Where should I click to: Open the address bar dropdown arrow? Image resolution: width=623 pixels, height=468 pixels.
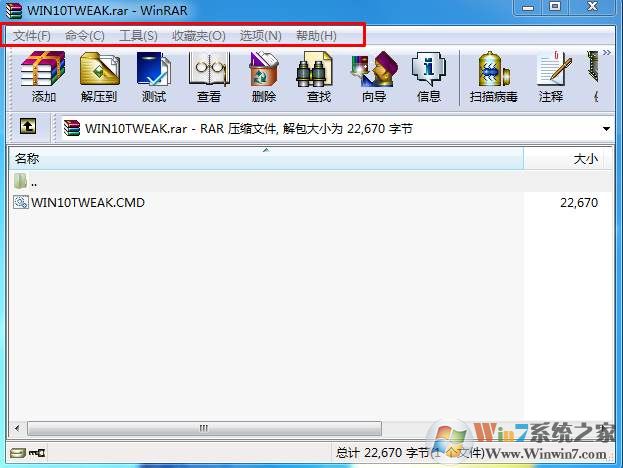click(x=606, y=129)
